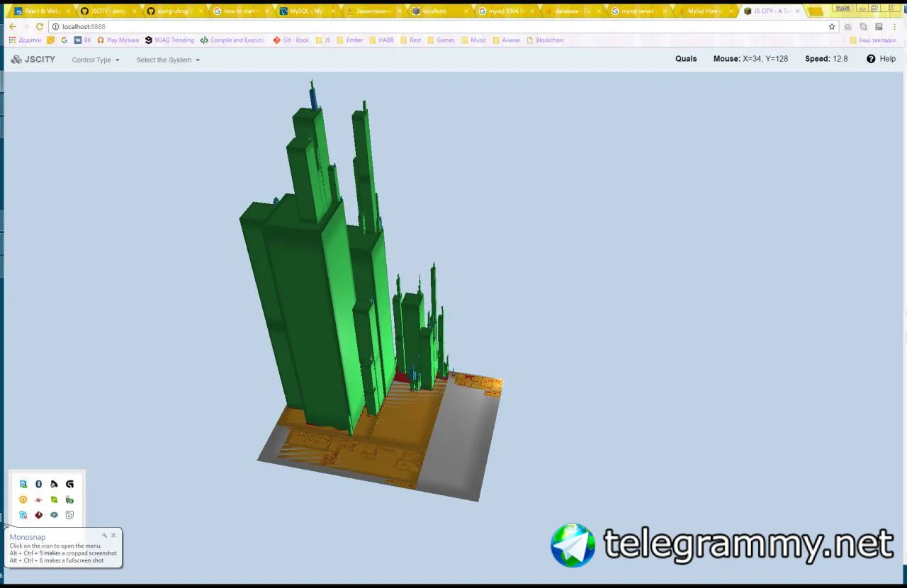Open the Google bookmark icon

point(64,40)
